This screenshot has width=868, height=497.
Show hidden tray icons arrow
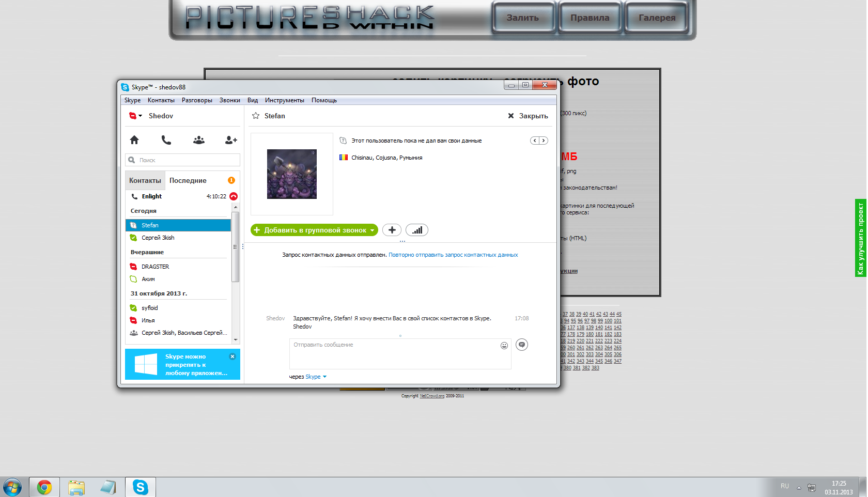799,487
